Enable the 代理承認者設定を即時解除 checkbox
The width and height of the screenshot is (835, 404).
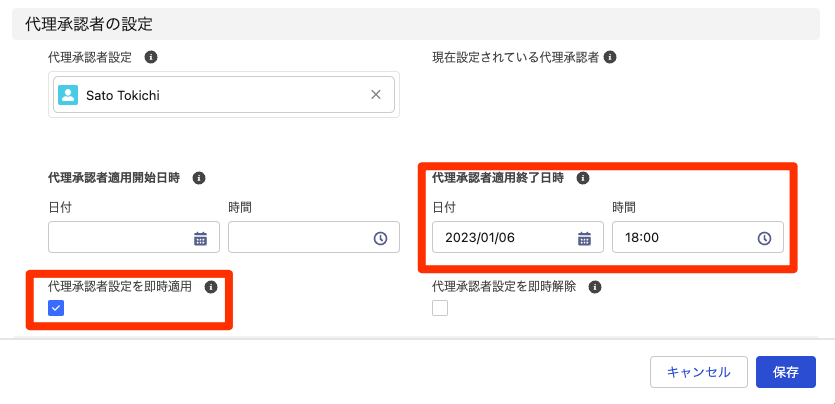click(440, 308)
